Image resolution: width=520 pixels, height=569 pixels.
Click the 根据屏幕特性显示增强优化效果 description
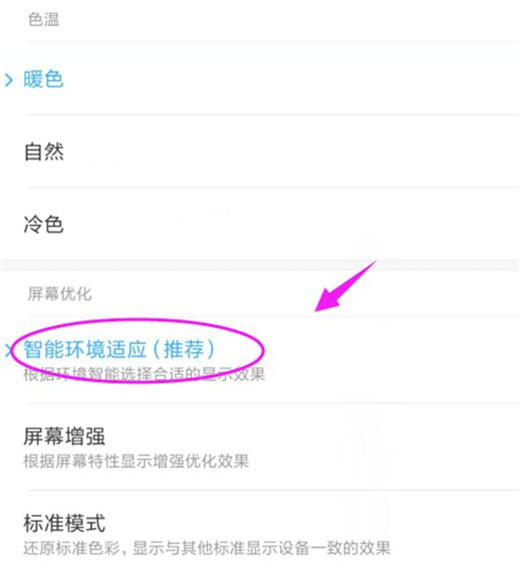136,461
